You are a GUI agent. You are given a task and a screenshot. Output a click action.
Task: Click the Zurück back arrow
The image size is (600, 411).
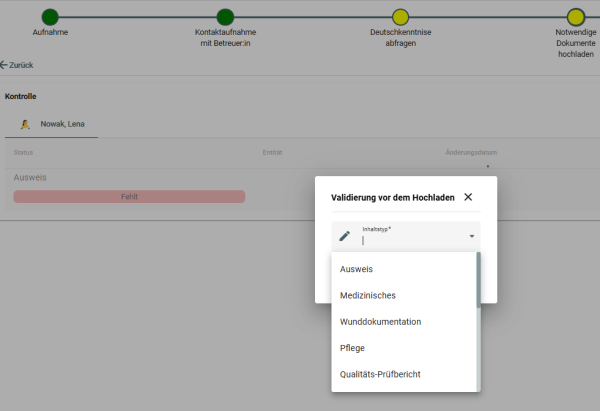(5, 65)
